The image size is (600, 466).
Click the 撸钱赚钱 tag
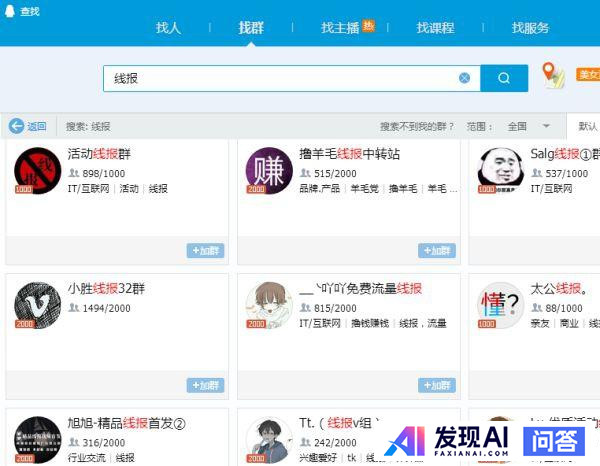[x=370, y=323]
